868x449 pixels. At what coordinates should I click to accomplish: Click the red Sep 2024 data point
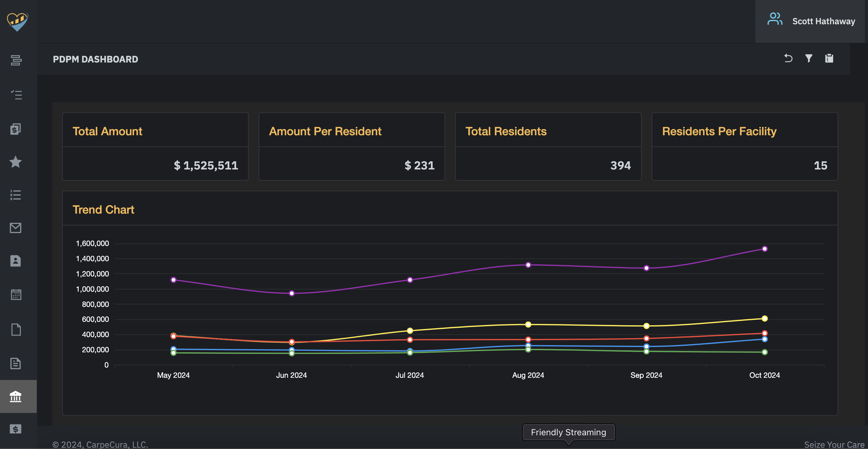pos(646,338)
